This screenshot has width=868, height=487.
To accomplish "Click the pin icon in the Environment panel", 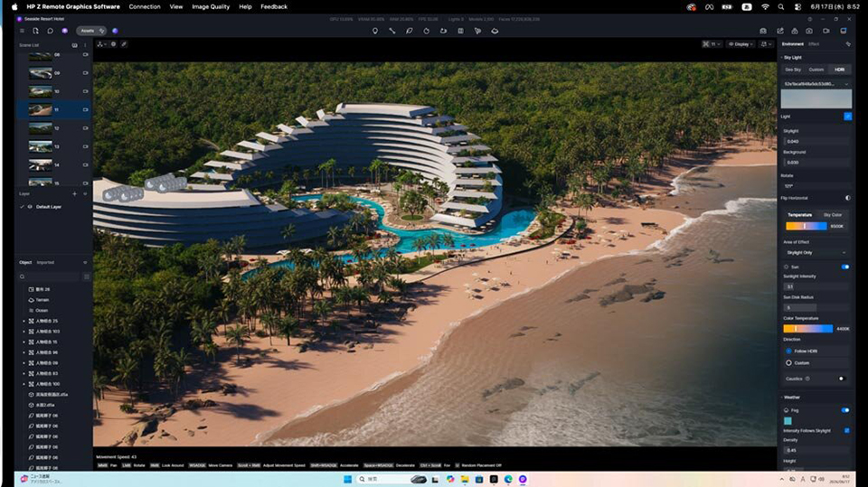I will tap(848, 44).
